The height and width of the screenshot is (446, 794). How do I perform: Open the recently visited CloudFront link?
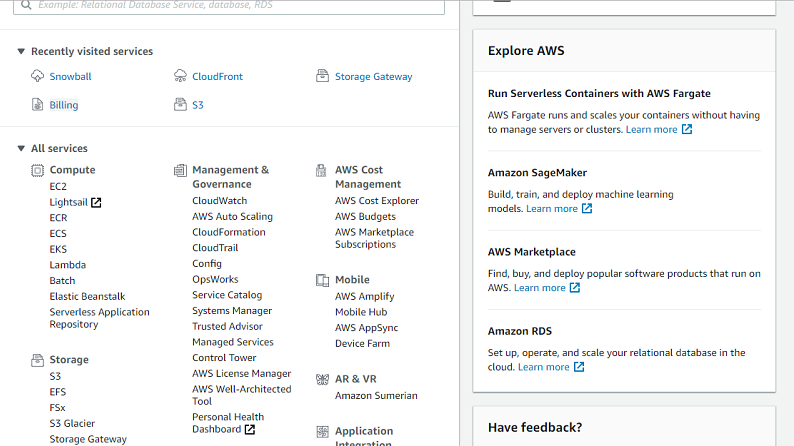pos(217,76)
